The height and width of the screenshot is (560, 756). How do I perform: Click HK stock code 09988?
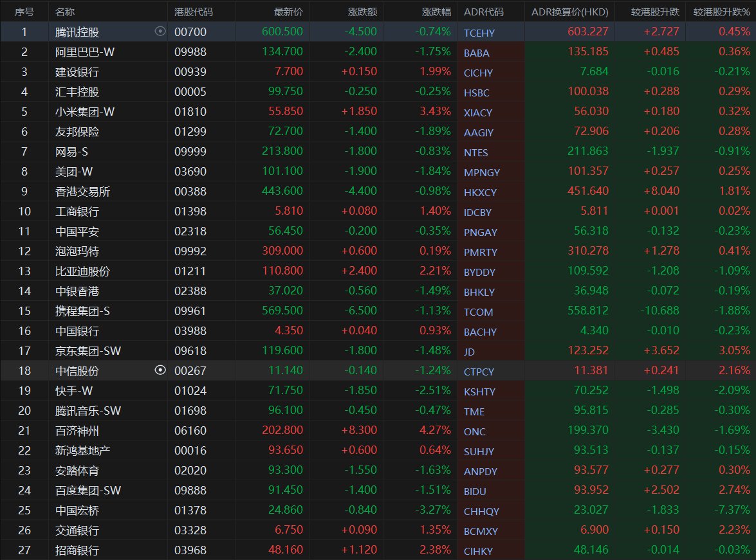pyautogui.click(x=190, y=51)
